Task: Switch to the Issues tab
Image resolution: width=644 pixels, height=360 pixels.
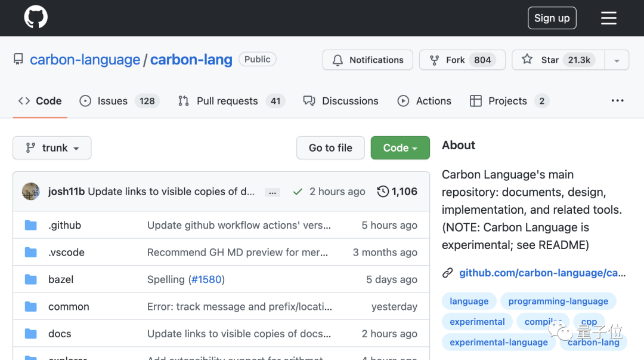Action: pyautogui.click(x=112, y=101)
